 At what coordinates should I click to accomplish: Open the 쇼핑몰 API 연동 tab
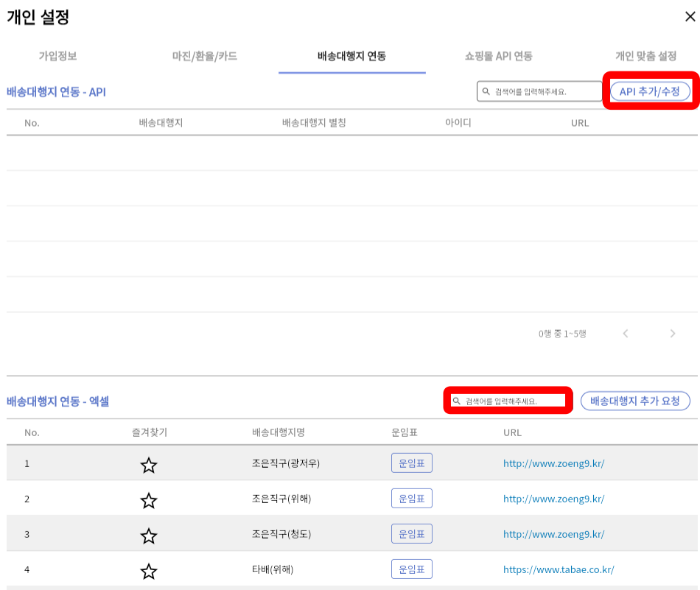(499, 56)
